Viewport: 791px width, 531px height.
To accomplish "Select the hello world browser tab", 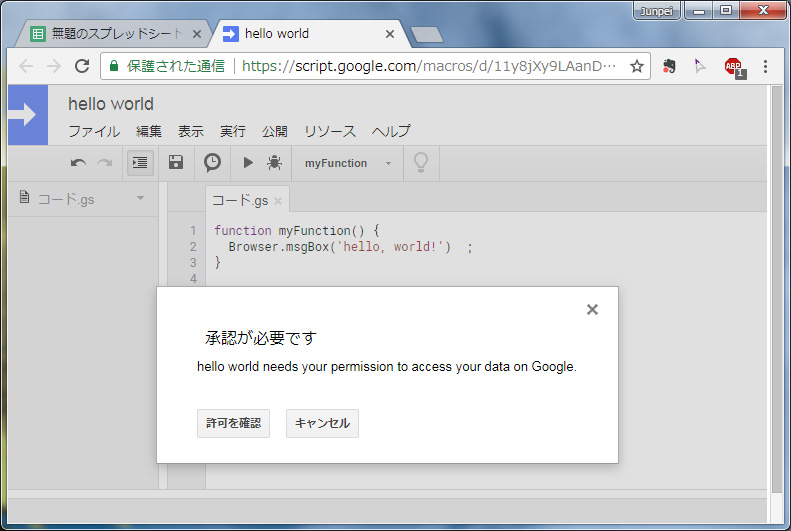I will pos(309,34).
